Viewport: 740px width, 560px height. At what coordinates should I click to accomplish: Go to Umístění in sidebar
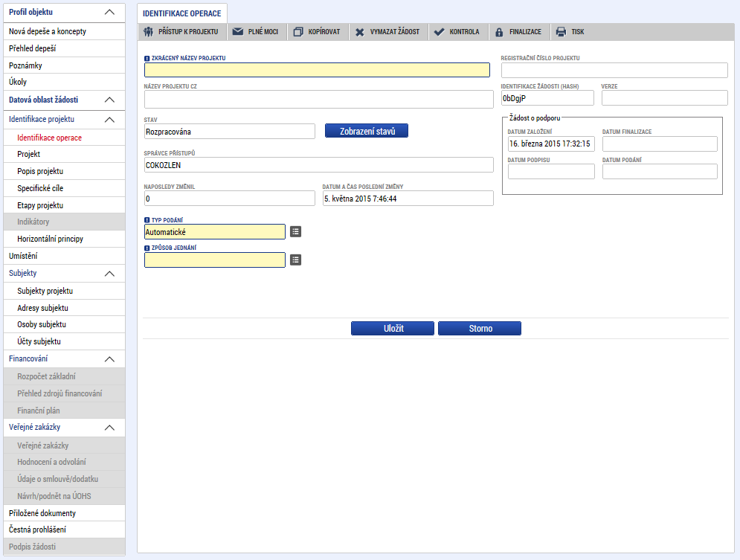(64, 256)
